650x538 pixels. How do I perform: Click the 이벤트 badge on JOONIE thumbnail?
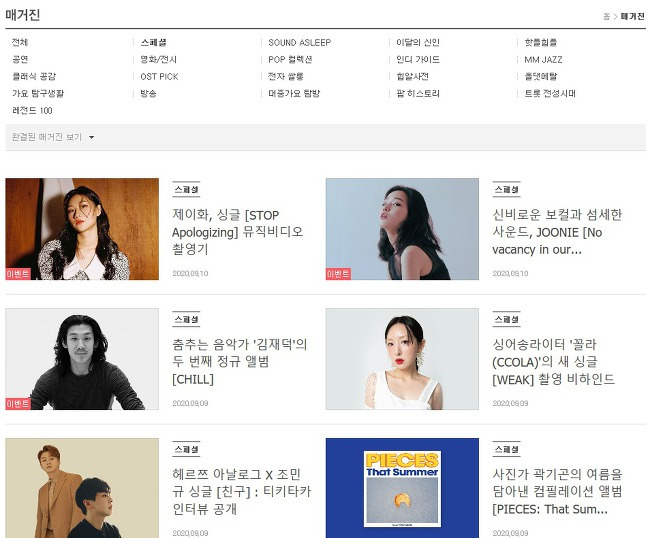[x=338, y=274]
